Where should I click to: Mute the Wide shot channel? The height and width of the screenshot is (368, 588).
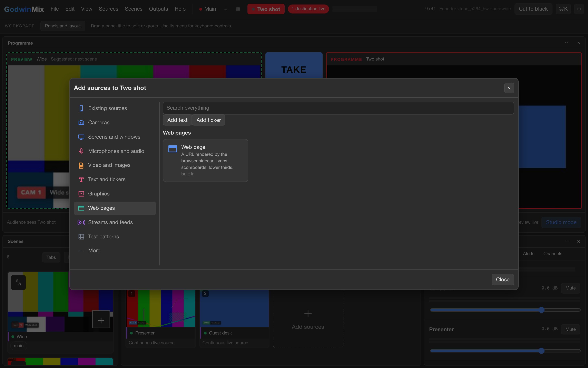click(x=570, y=288)
